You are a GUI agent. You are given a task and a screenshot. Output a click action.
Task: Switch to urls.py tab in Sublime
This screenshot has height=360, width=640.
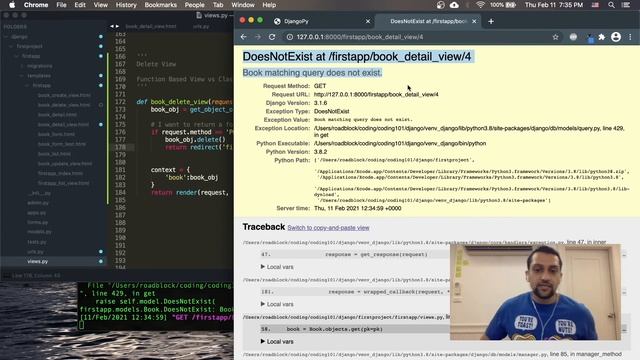coord(201,27)
